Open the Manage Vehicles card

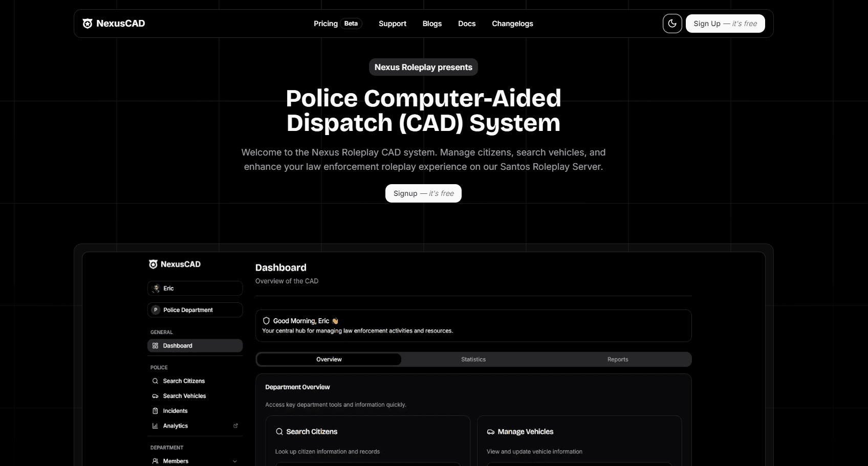click(x=579, y=440)
